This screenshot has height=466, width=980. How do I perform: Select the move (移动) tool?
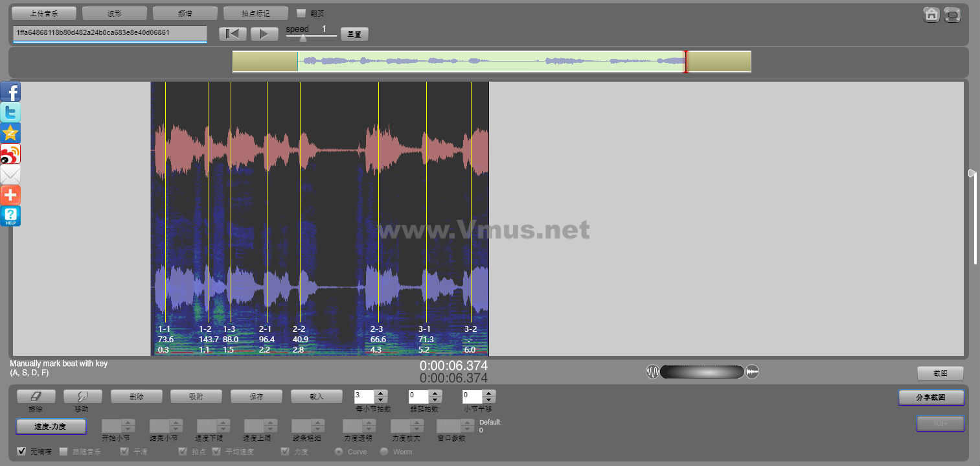pyautogui.click(x=82, y=397)
